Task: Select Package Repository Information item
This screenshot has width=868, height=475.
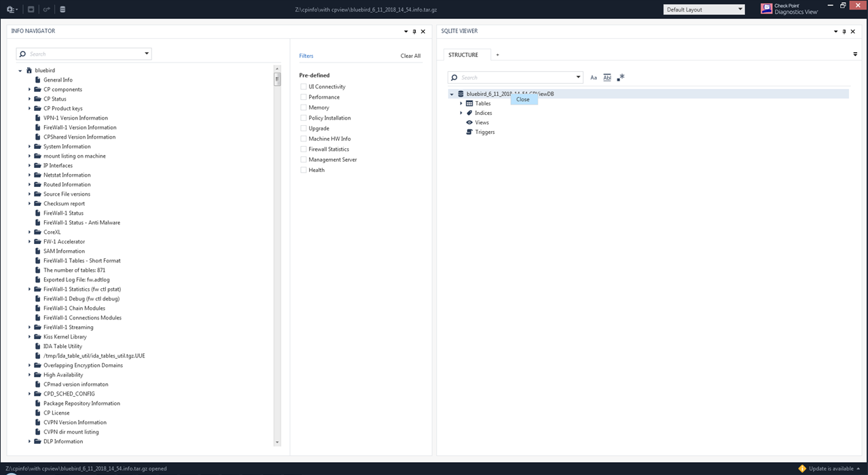Action: (82, 403)
